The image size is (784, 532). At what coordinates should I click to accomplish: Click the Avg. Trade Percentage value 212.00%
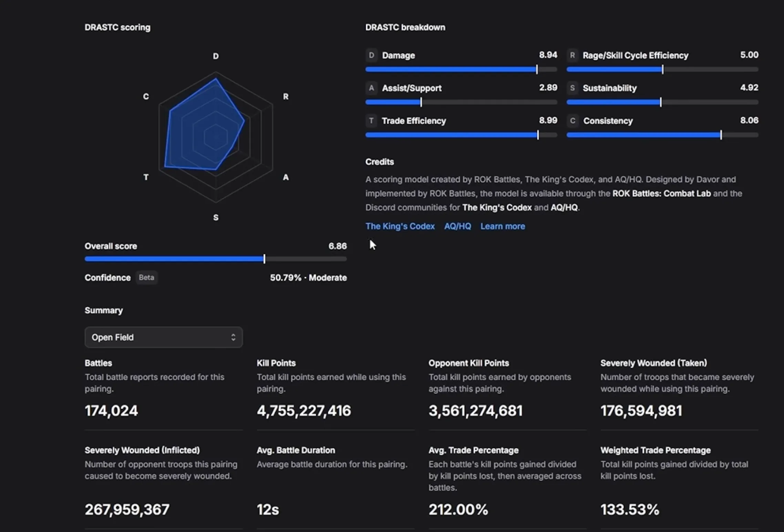coord(458,509)
